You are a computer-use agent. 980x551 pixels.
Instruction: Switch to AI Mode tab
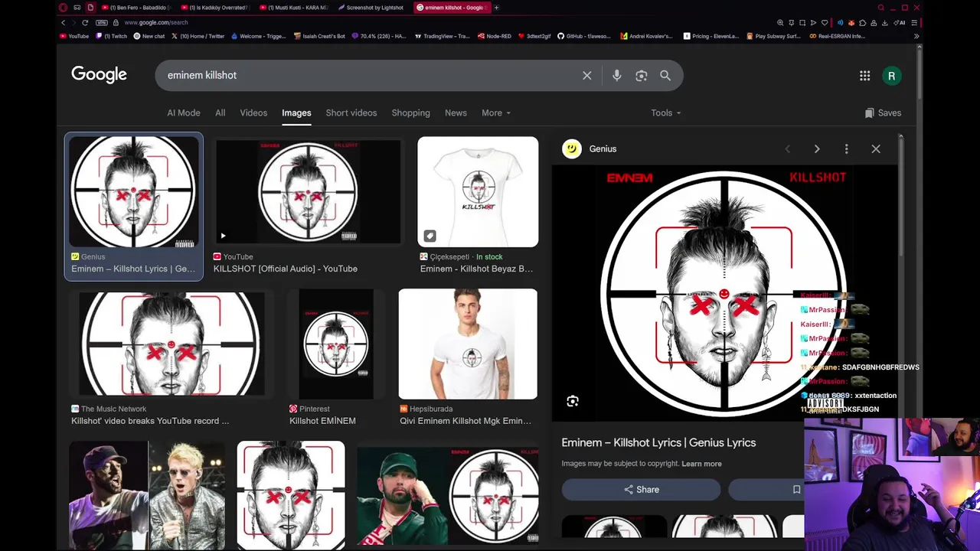tap(184, 112)
